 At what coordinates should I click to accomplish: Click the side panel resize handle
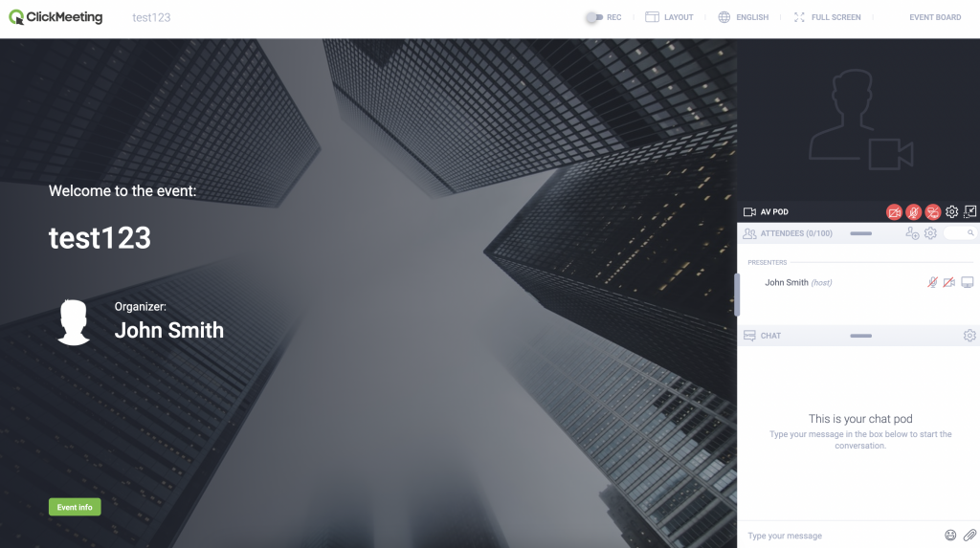737,295
